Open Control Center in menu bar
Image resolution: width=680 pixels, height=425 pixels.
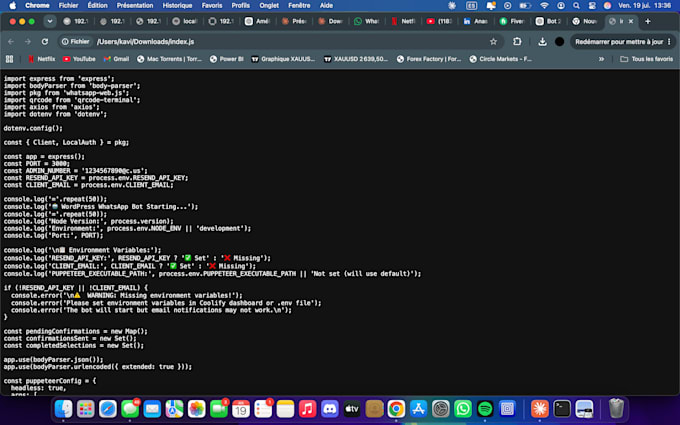592,6
